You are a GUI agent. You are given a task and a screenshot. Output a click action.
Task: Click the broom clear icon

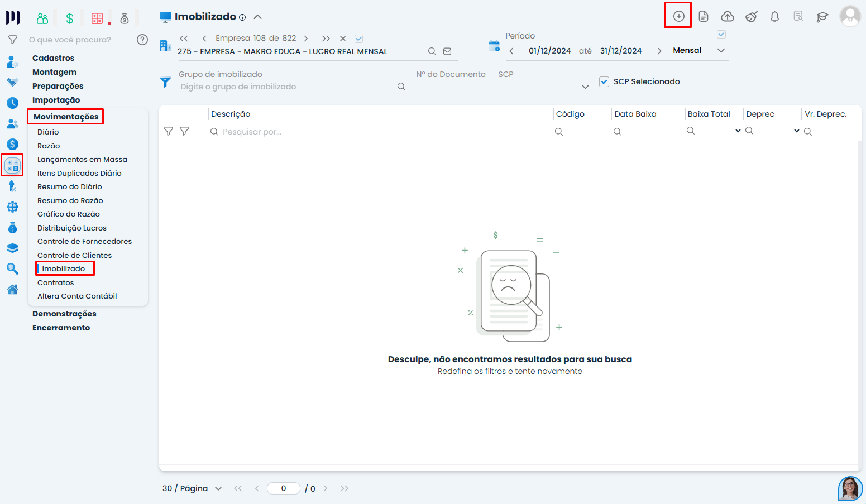tap(752, 16)
